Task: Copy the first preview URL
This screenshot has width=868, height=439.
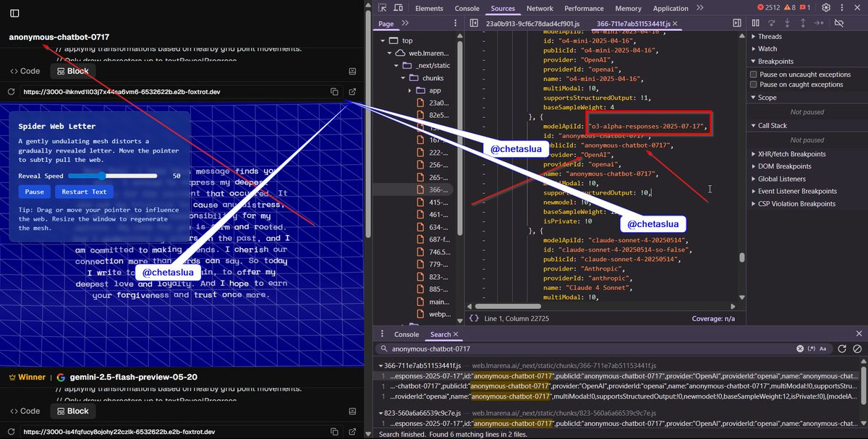Action: (x=334, y=92)
